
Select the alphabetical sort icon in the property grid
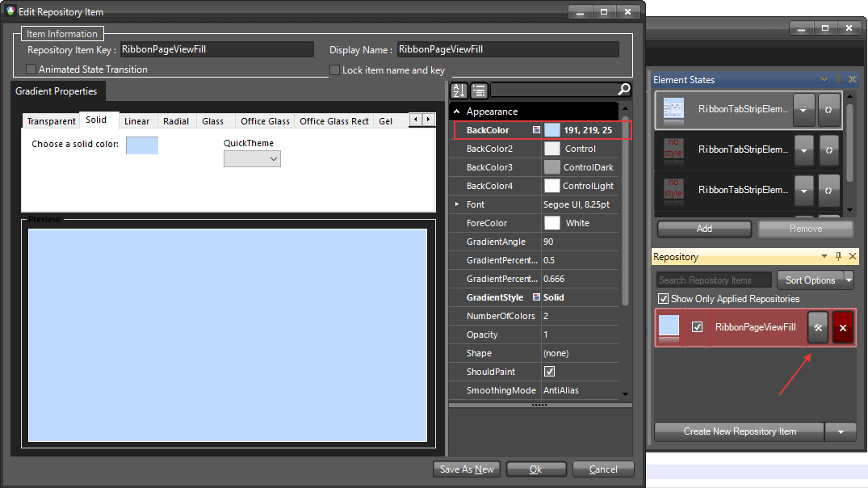(x=458, y=90)
